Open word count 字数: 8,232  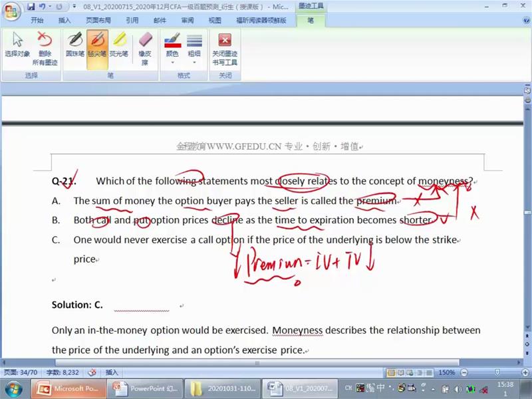tap(63, 372)
